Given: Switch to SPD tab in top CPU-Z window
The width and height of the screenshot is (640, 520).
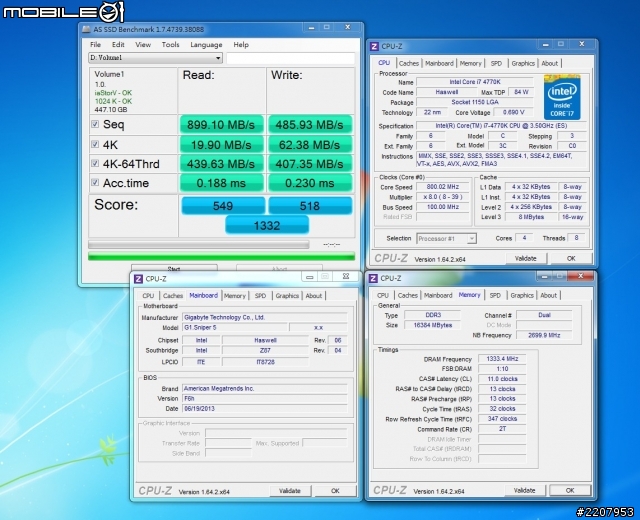Looking at the screenshot, I should point(496,63).
